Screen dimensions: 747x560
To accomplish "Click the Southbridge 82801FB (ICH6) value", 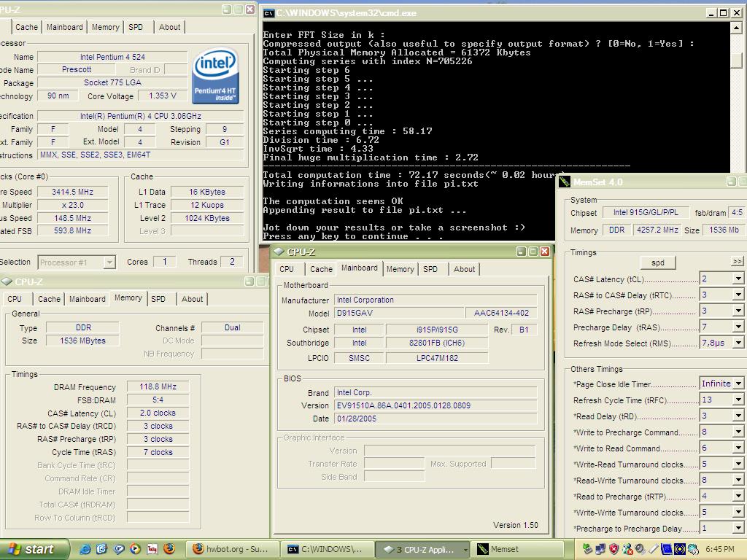I will (437, 343).
